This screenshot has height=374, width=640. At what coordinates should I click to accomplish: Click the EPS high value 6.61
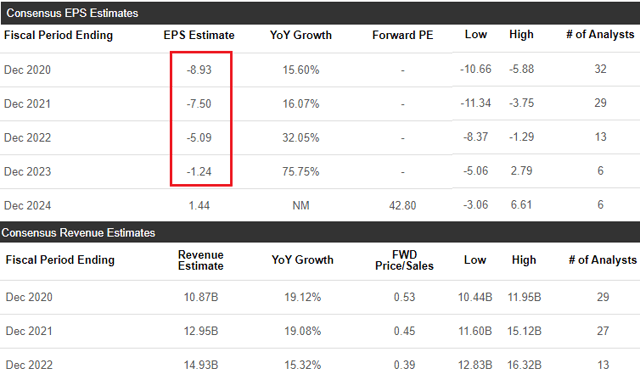tap(521, 205)
